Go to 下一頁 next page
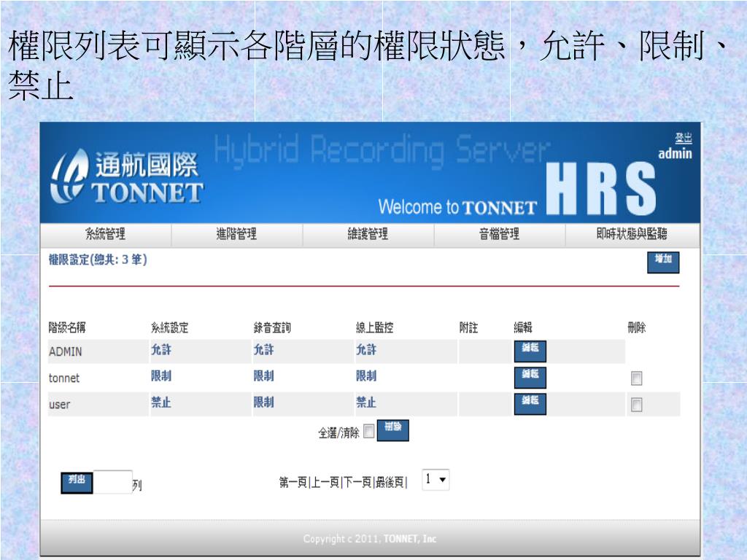747x560 pixels. 357,483
